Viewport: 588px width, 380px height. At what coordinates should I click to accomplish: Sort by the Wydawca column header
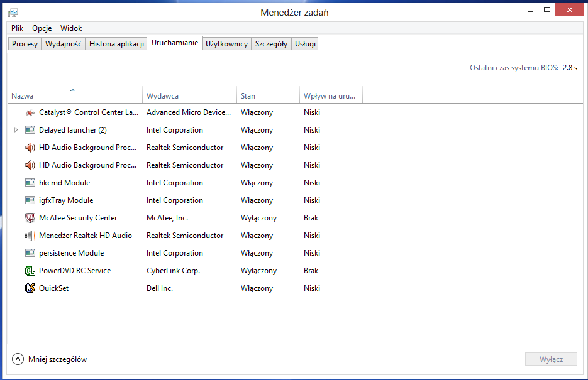pos(189,95)
